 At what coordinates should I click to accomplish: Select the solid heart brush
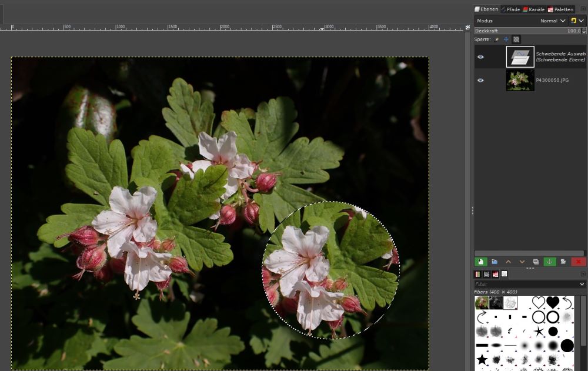(x=553, y=302)
